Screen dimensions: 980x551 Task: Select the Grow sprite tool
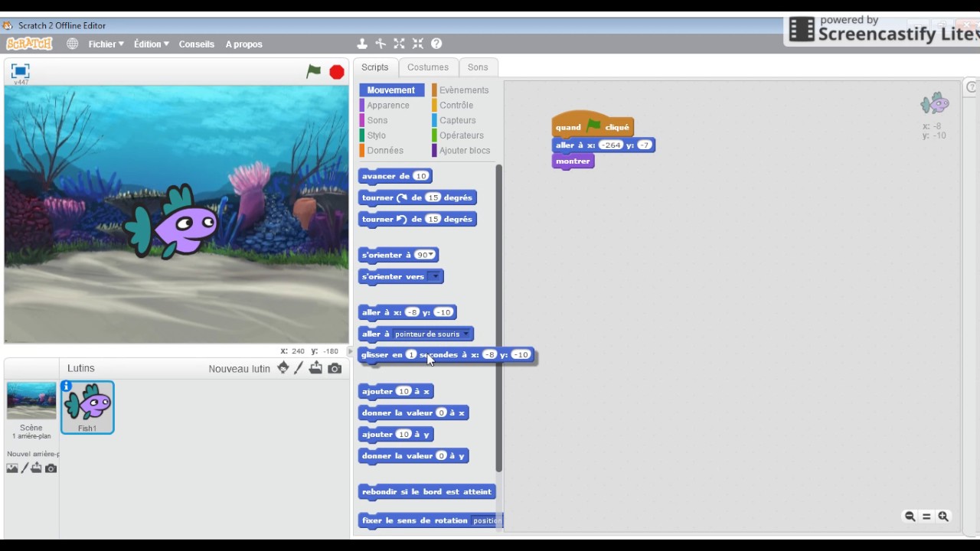399,44
